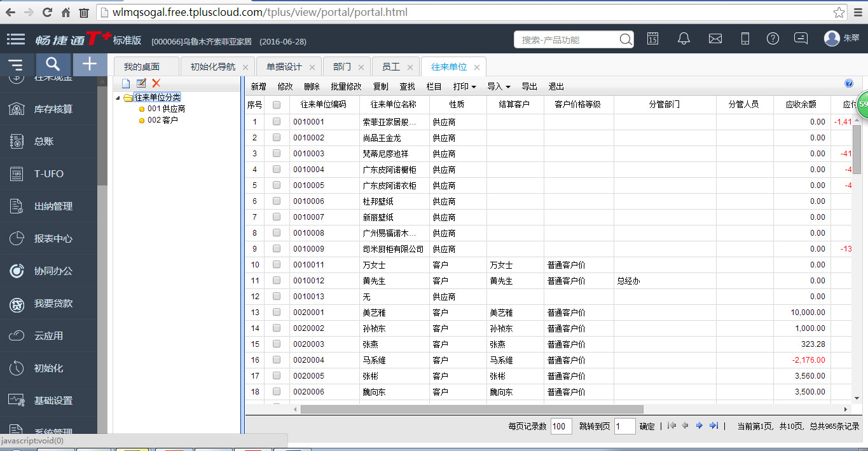Screen dimensions: 868x451
Task: Check the row for 万女士
Action: (x=277, y=264)
